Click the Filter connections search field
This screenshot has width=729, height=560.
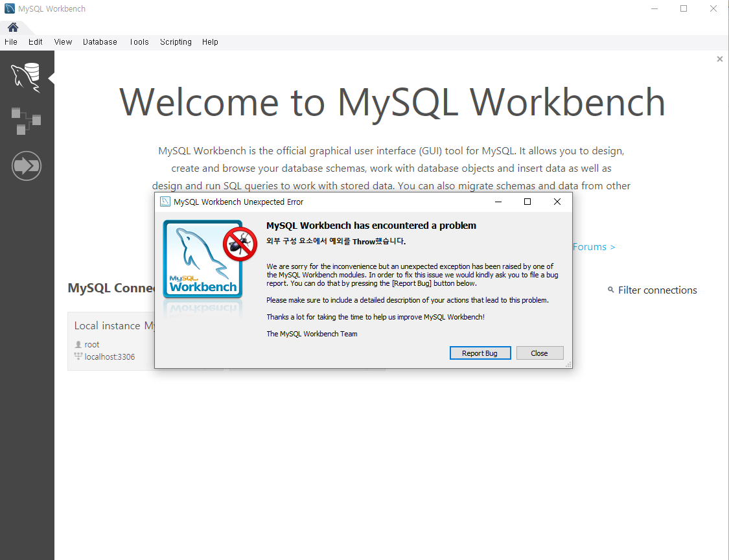click(x=658, y=290)
